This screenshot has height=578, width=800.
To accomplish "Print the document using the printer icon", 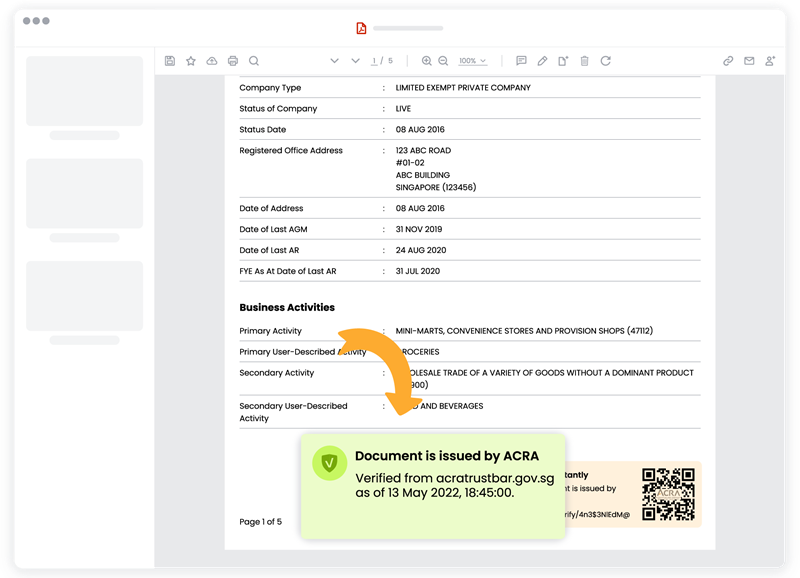I will [x=233, y=61].
